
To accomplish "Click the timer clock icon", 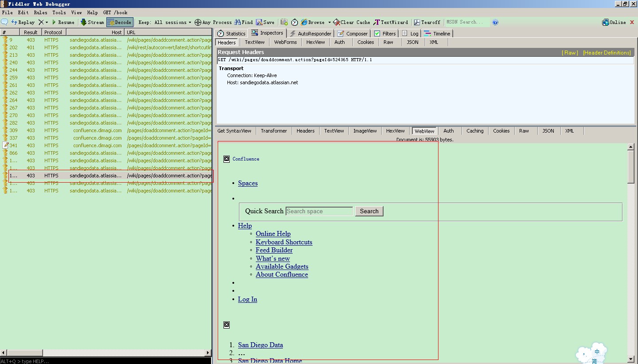I will point(294,22).
